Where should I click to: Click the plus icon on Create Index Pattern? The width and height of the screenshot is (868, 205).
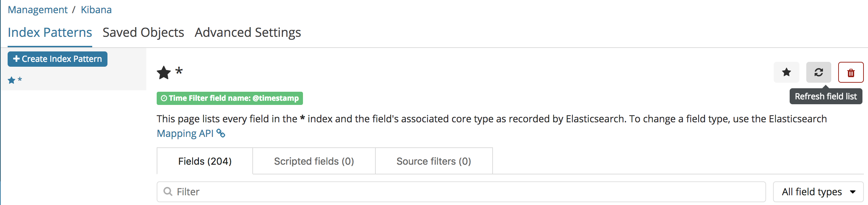point(16,59)
